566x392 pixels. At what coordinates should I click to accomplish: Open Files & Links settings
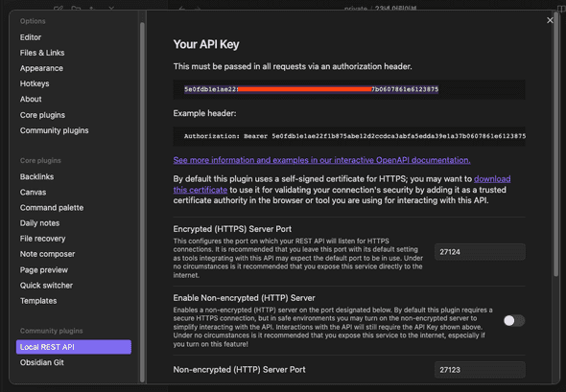(42, 53)
